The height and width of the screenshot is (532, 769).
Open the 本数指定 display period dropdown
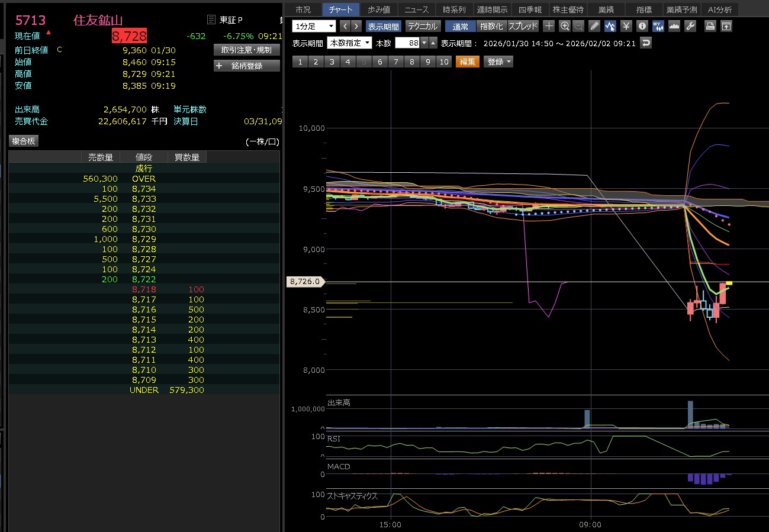click(350, 43)
